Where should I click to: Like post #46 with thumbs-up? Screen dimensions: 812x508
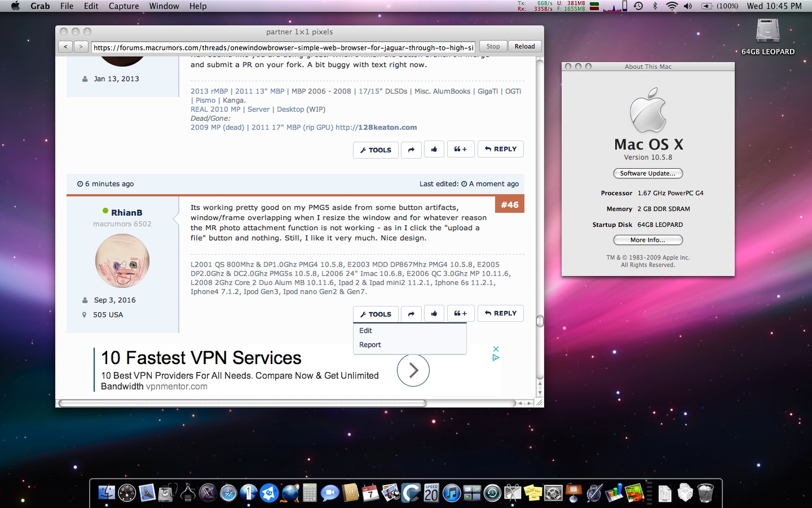[x=434, y=313]
